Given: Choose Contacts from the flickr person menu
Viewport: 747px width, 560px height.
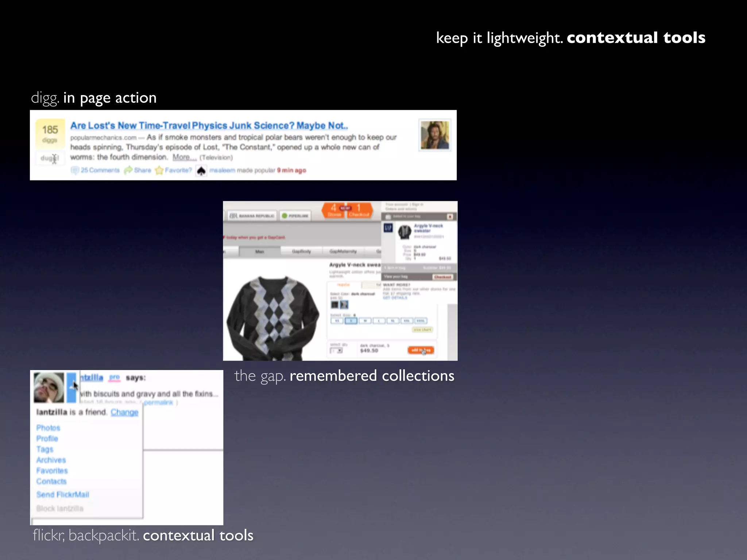Looking at the screenshot, I should (x=51, y=481).
